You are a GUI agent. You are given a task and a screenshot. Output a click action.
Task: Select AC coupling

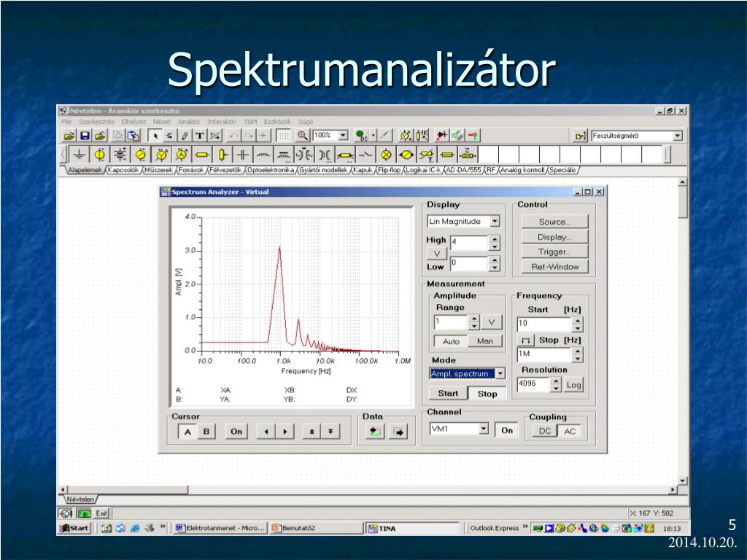coord(570,431)
